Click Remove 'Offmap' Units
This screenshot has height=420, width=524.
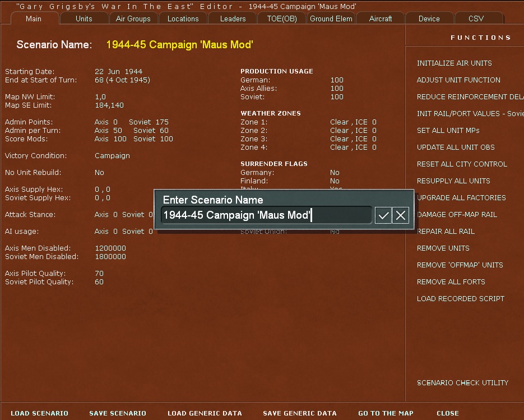[460, 265]
